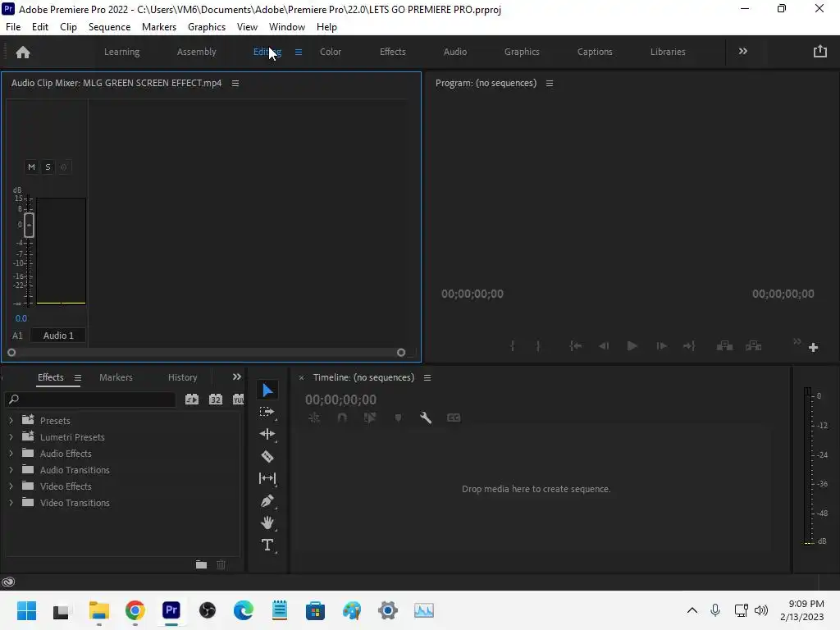The width and height of the screenshot is (840, 630).
Task: Open the Graphics menu in menu bar
Action: coord(207,27)
